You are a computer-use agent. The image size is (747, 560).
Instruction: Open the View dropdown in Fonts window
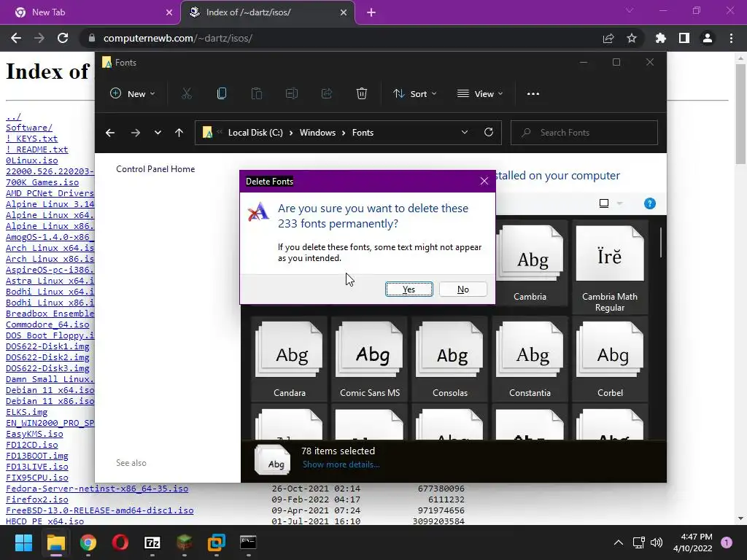(x=480, y=94)
